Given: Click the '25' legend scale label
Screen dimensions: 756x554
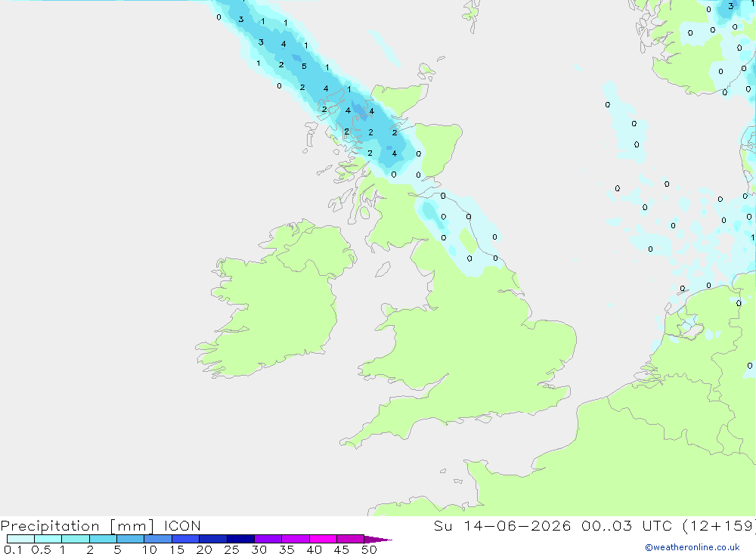Looking at the screenshot, I should 232,549.
